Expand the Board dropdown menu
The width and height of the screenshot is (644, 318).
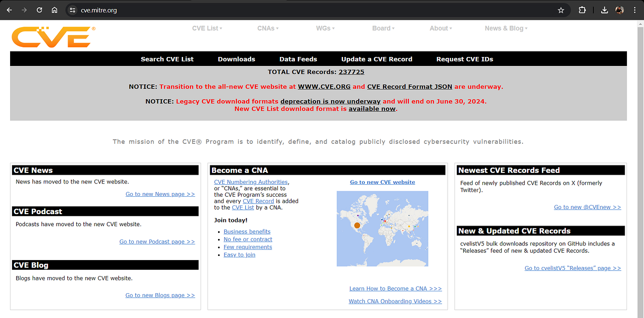coord(383,28)
